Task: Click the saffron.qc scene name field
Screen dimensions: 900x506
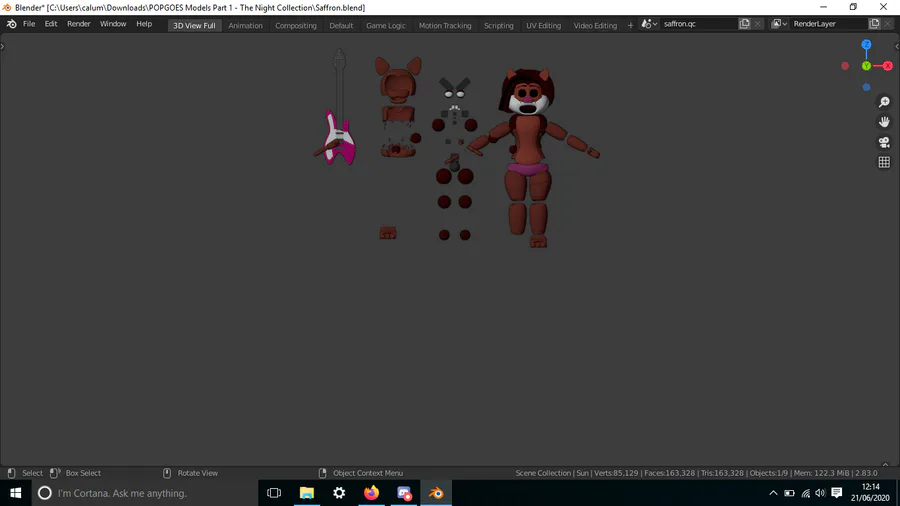Action: click(x=699, y=24)
